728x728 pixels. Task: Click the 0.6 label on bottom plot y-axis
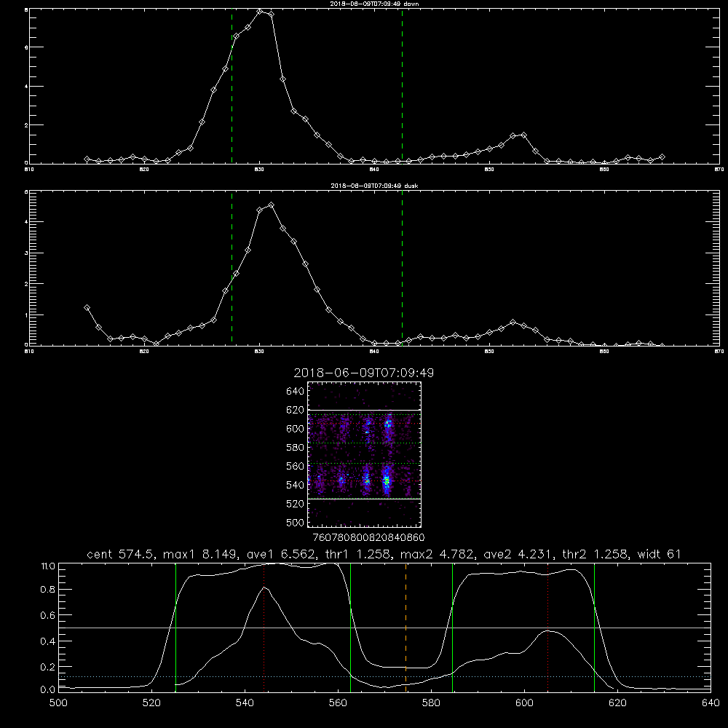[47, 616]
